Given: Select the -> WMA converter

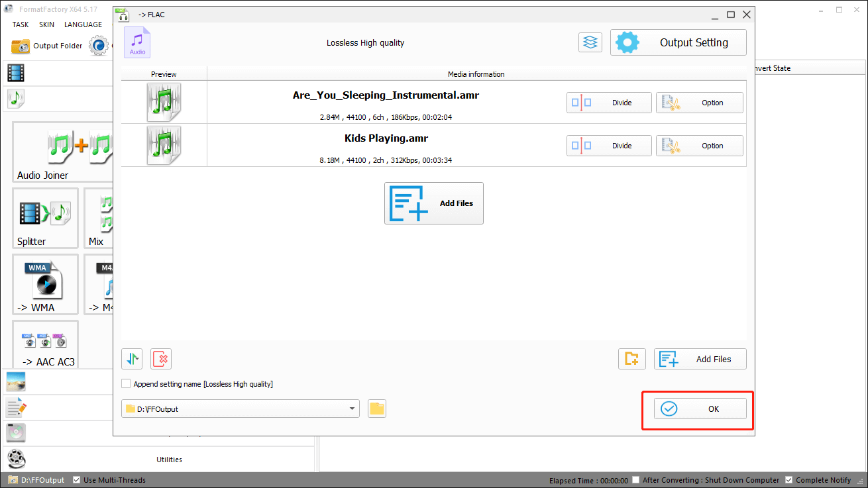Looking at the screenshot, I should click(45, 285).
